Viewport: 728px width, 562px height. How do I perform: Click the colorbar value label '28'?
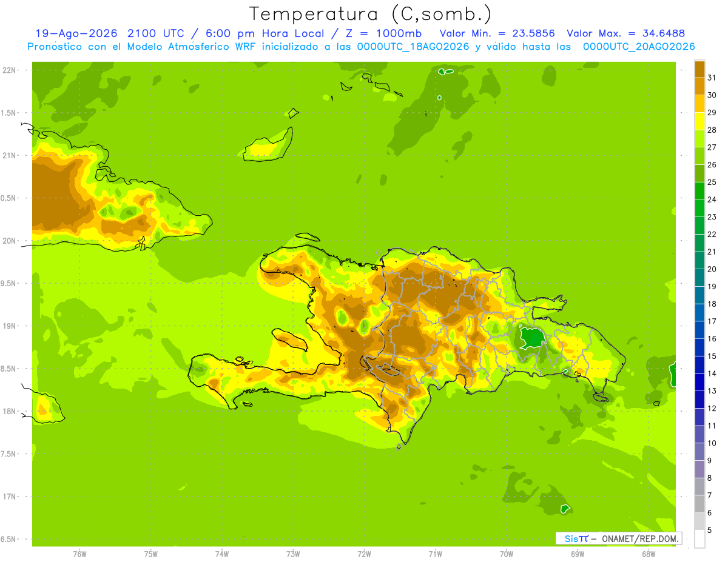tap(712, 130)
